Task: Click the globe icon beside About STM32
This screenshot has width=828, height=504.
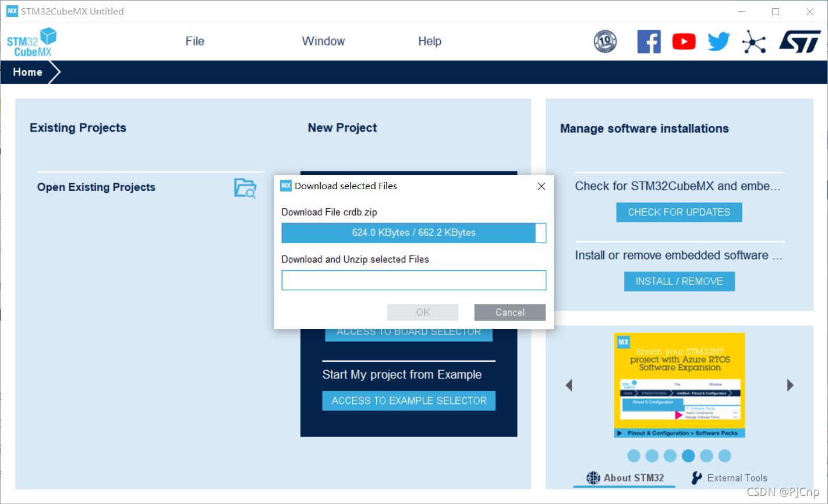Action: (593, 478)
